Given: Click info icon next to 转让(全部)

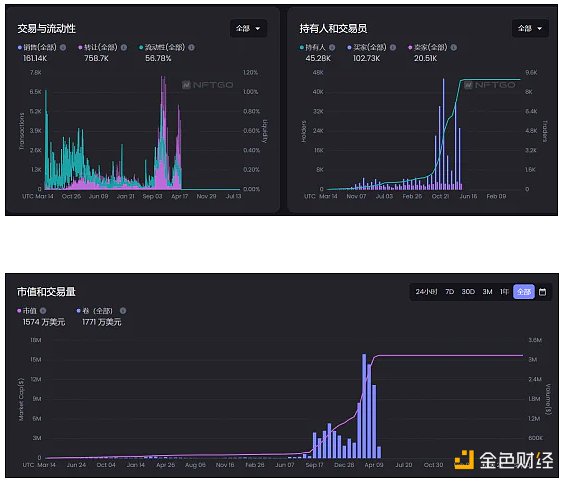Looking at the screenshot, I should click(x=124, y=47).
